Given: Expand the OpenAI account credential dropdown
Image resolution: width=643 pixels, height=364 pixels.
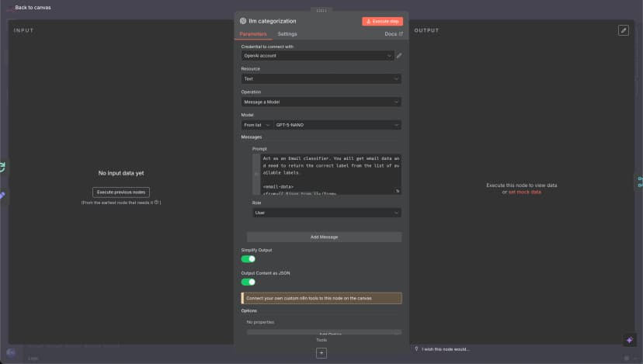Looking at the screenshot, I should point(318,56).
